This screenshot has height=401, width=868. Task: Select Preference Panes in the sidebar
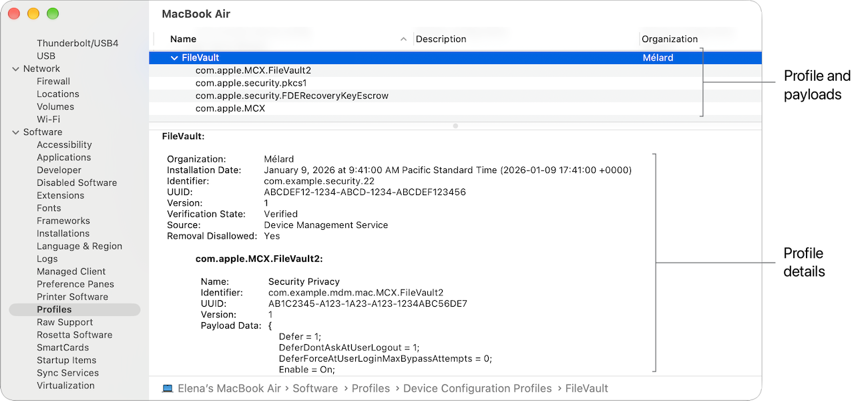[x=75, y=285]
